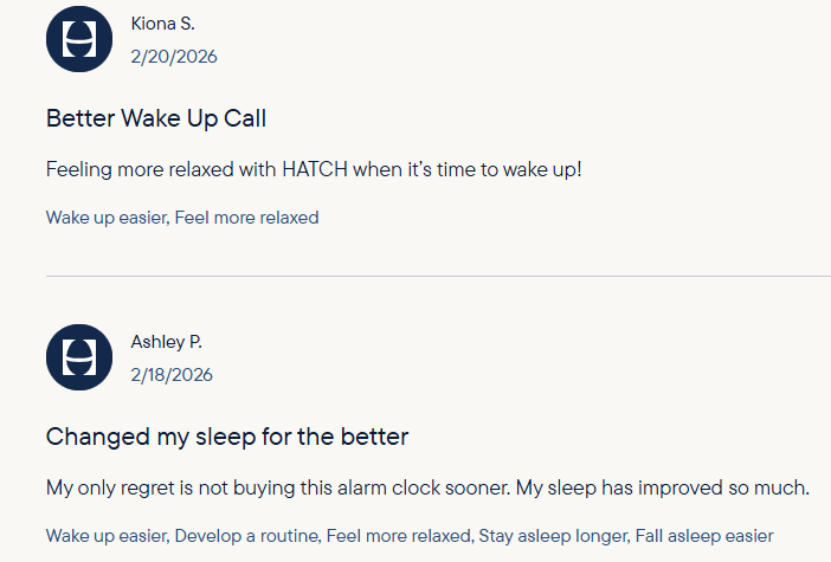Viewport: 831px width, 562px height.
Task: Click "Wake up easier" tag under Ashley's review
Action: (x=106, y=536)
